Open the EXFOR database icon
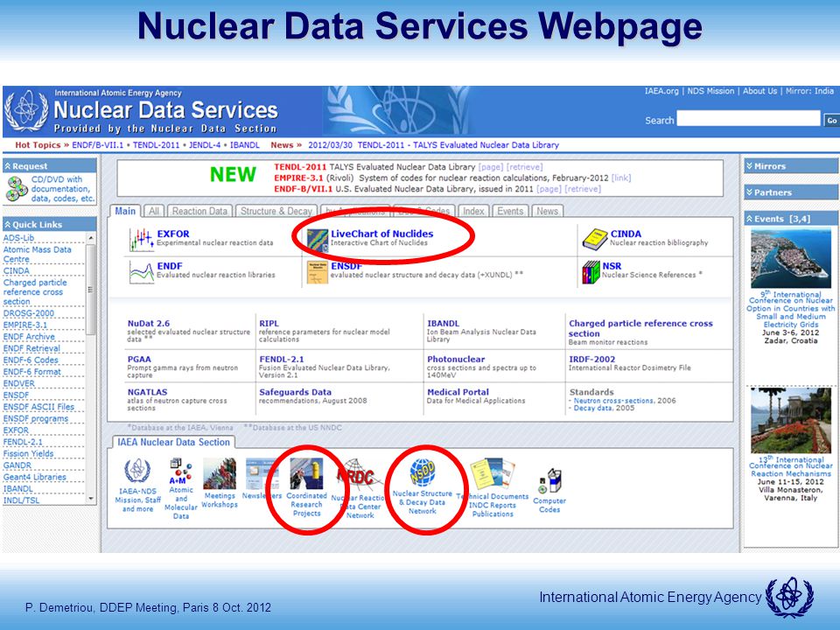The height and width of the screenshot is (630, 840). click(141, 240)
